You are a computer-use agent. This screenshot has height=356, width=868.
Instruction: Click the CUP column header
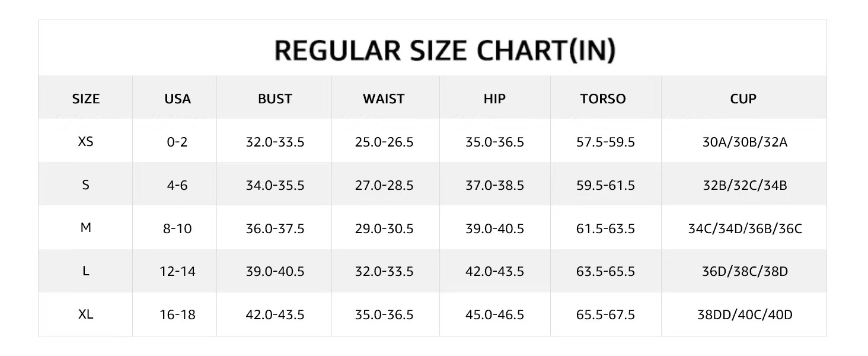click(x=743, y=98)
